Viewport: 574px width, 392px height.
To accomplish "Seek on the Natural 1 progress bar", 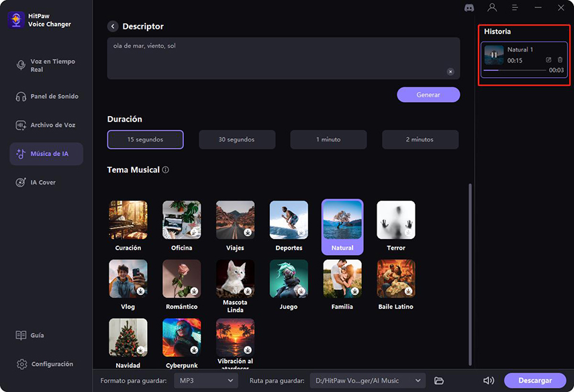I will point(516,70).
